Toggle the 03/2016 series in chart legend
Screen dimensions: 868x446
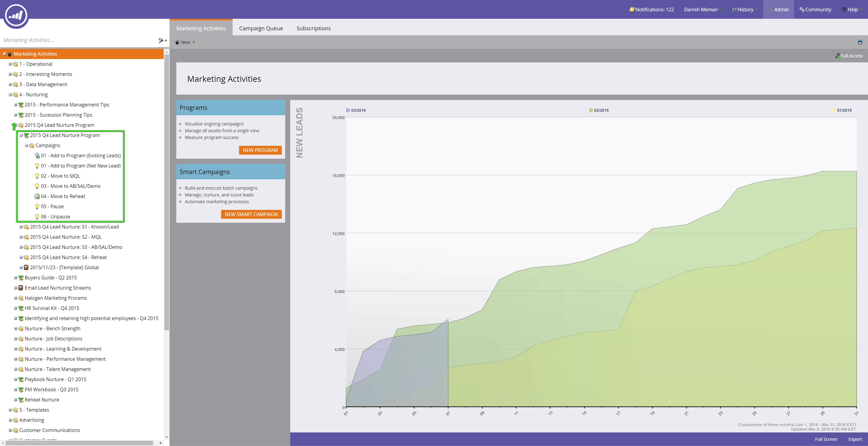point(358,110)
